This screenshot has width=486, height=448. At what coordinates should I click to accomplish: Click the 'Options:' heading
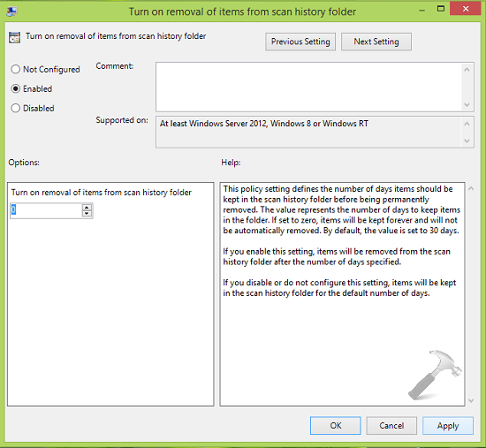coord(24,163)
